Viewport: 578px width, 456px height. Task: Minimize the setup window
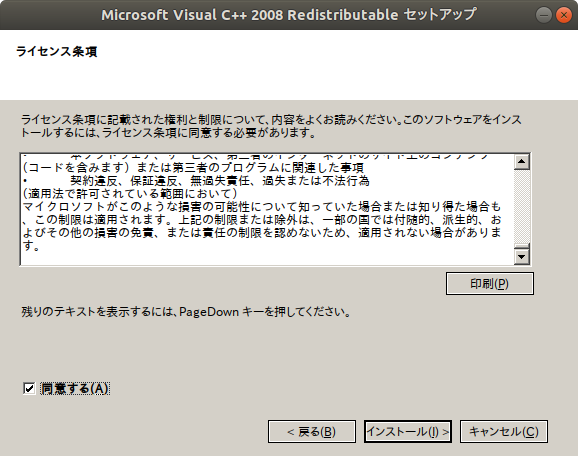tap(543, 15)
